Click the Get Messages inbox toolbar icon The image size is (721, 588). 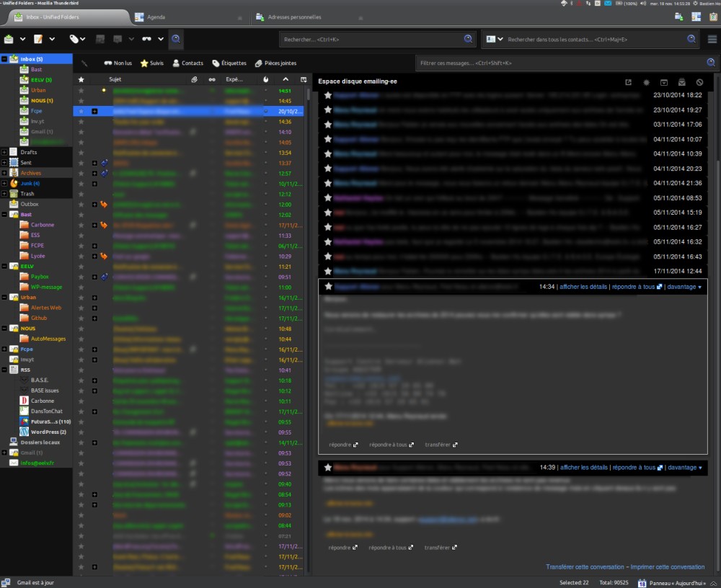(9, 39)
